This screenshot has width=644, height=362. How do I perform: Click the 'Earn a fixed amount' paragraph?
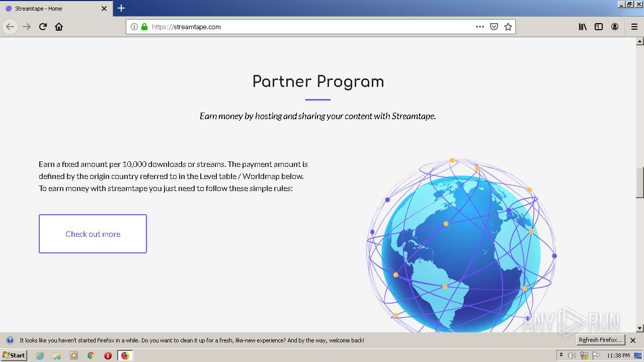(x=174, y=176)
